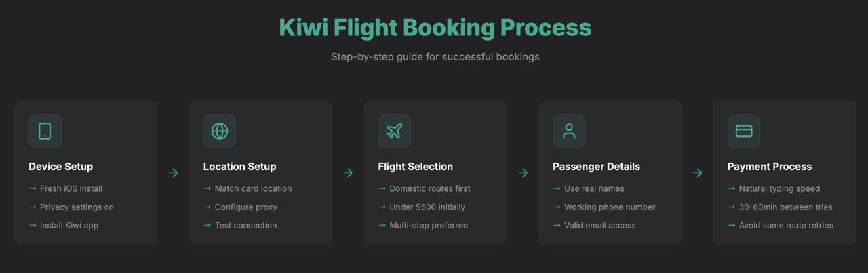Click the Kiwi Flight Booking Process title
868x273 pixels.
pos(435,28)
